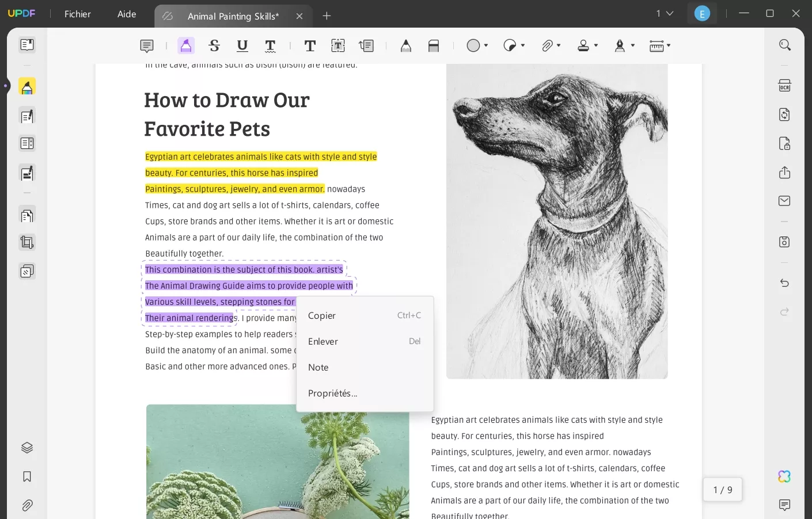This screenshot has width=812, height=519.
Task: Open Comment mode highlighted in sidebar
Action: coord(27,86)
